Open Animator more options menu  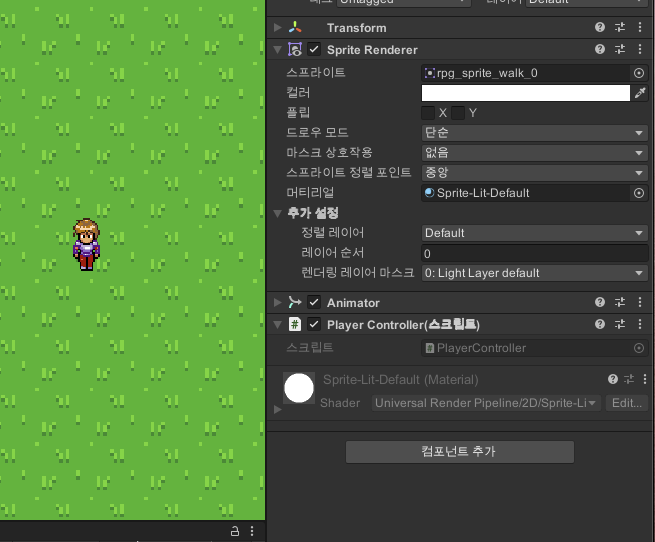pos(640,302)
